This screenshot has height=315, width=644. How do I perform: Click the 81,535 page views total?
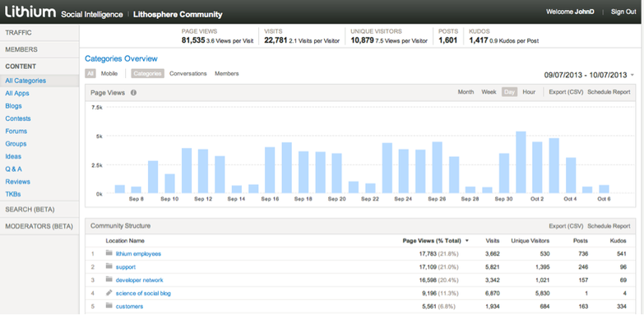pos(193,40)
